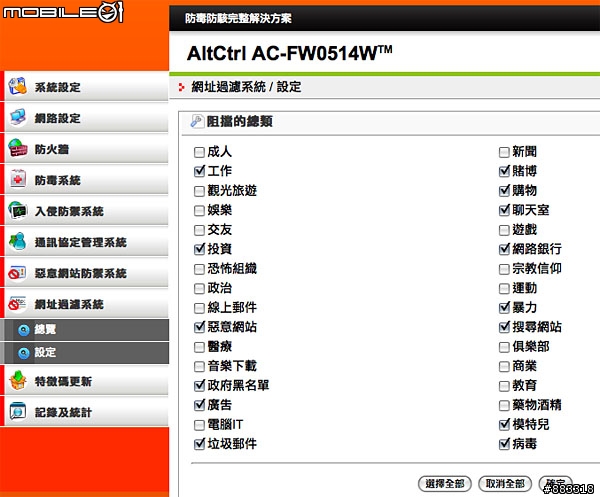The height and width of the screenshot is (497, 600).
Task: Click the 入侵防禦系統 monitor icon
Action: pyautogui.click(x=18, y=210)
